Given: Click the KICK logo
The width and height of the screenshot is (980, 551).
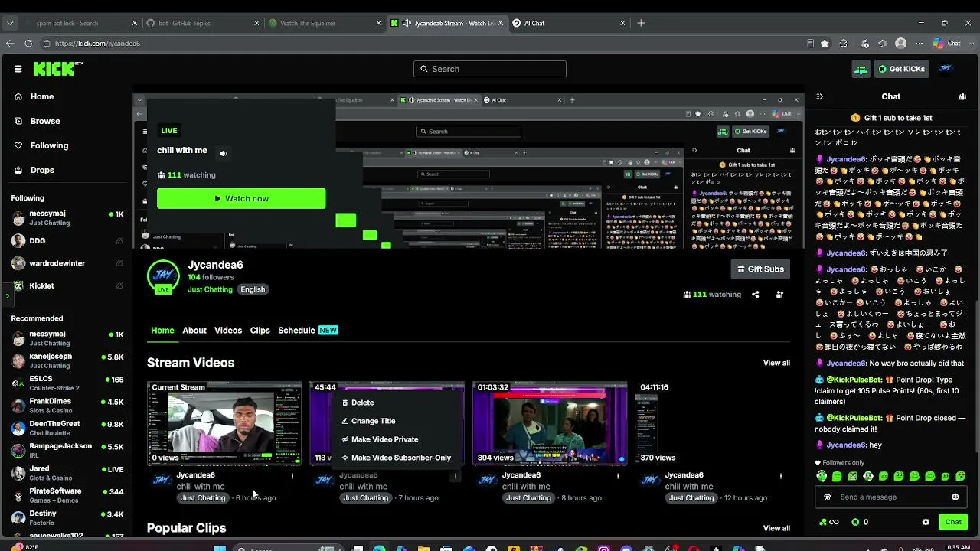Looking at the screenshot, I should pyautogui.click(x=57, y=69).
